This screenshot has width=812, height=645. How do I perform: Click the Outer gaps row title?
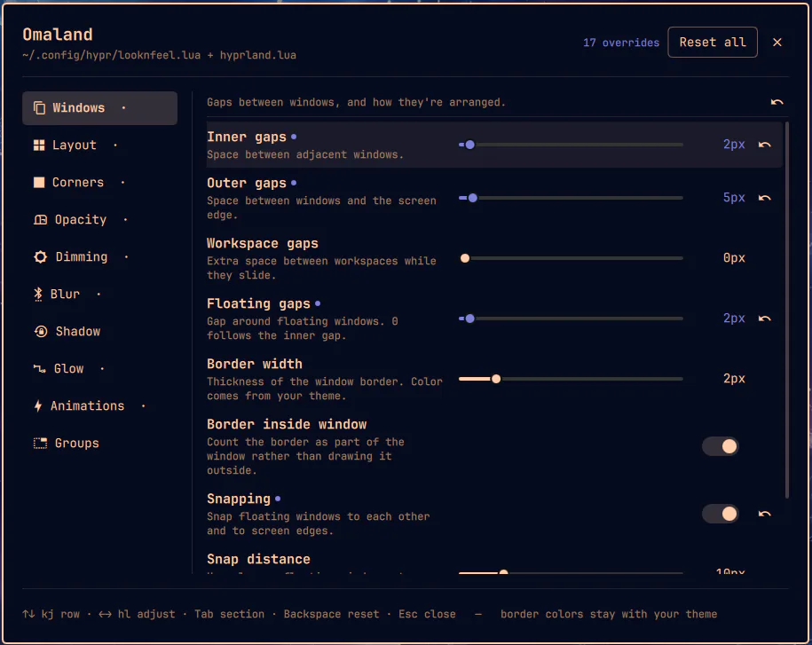(x=246, y=183)
